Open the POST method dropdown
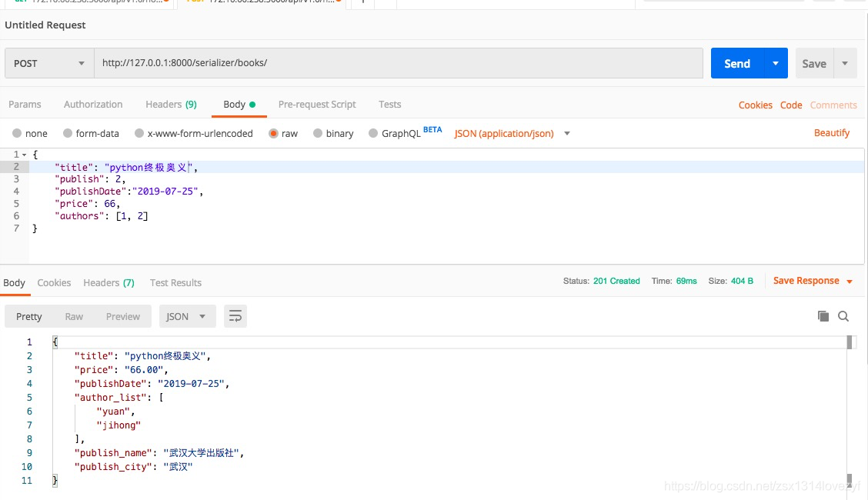 [49, 63]
